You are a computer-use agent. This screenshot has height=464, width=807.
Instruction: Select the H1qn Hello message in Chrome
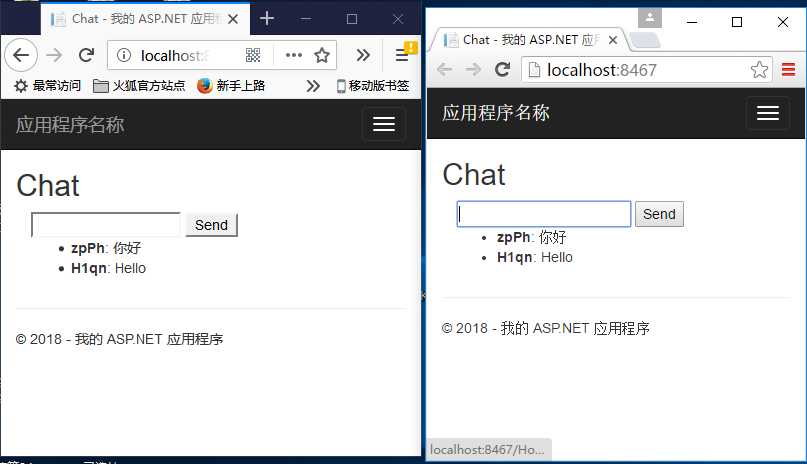click(x=535, y=257)
